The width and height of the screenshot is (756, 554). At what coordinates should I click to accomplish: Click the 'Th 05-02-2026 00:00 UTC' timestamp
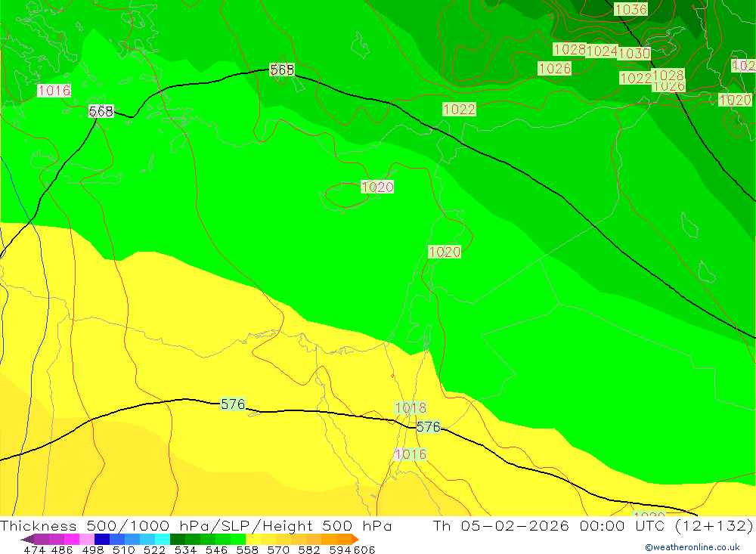[549, 525]
